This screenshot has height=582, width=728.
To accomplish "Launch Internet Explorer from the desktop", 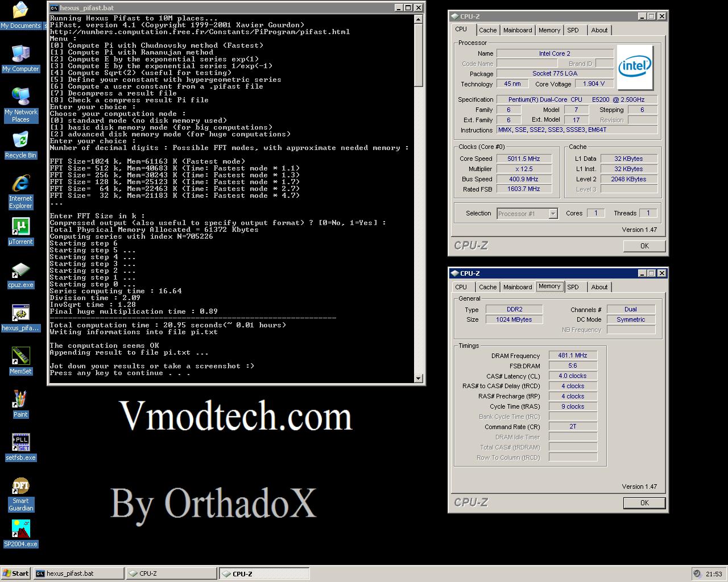I will (x=20, y=192).
